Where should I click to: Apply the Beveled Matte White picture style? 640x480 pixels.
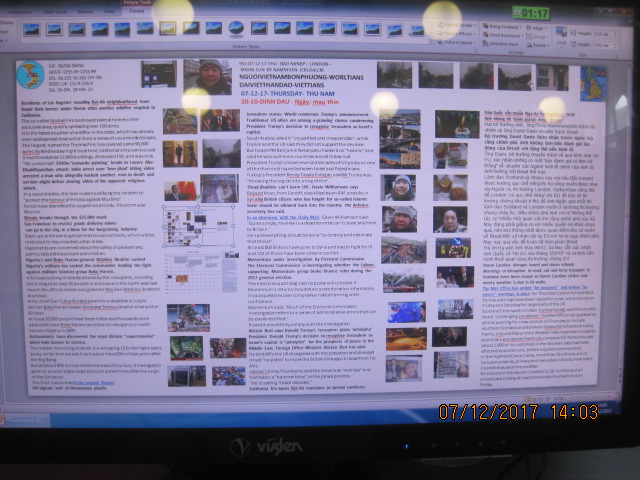[54, 29]
